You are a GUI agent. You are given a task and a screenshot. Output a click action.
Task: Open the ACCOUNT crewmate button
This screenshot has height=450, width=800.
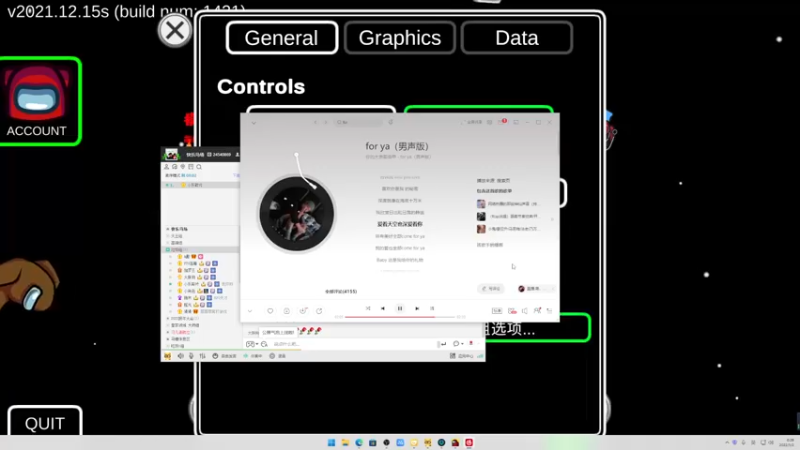[x=39, y=101]
